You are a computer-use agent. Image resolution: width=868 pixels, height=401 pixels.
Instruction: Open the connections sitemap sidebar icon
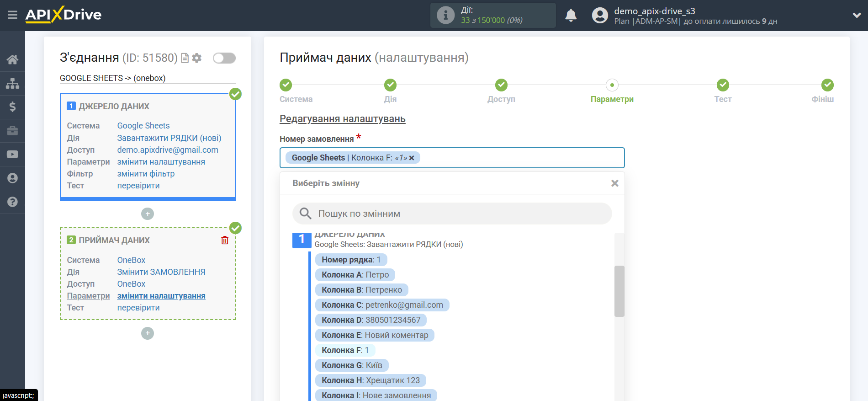[12, 83]
